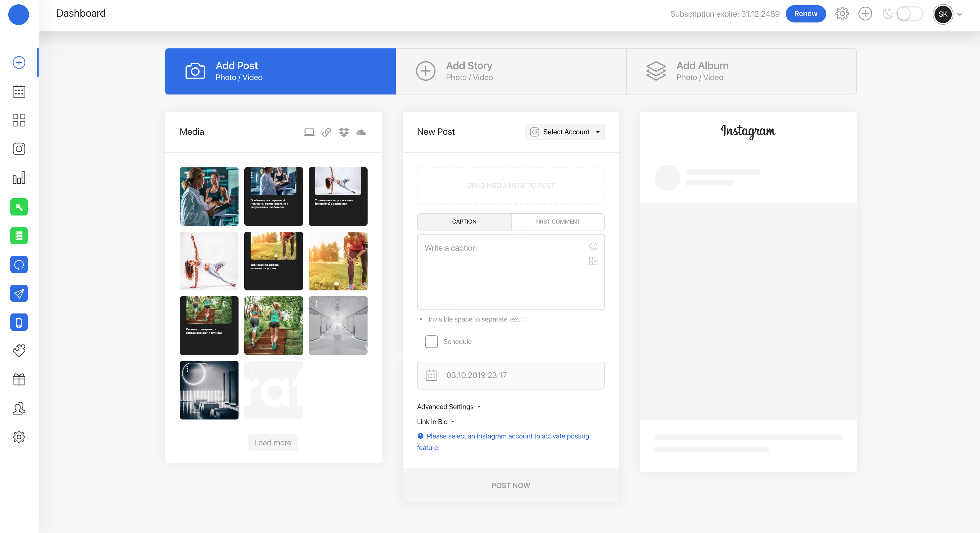Image resolution: width=980 pixels, height=533 pixels.
Task: Click the Dropbox media import icon
Action: [x=344, y=132]
